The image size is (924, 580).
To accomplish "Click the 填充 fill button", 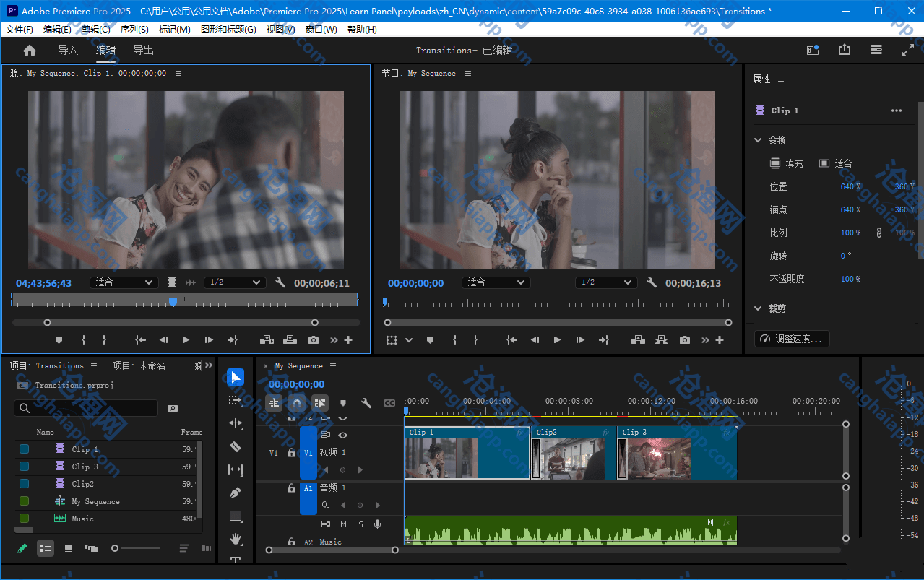I will point(786,163).
